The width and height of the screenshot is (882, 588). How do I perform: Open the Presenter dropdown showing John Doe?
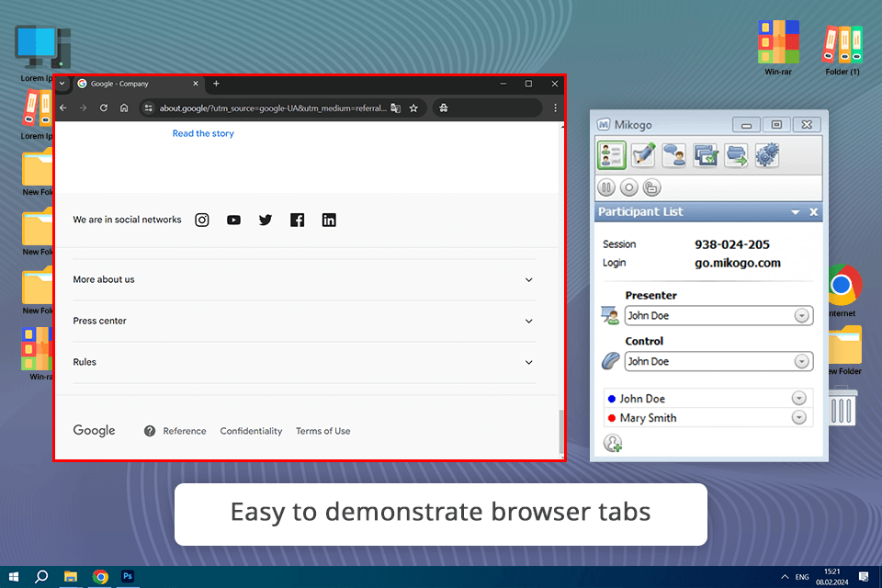click(x=718, y=316)
